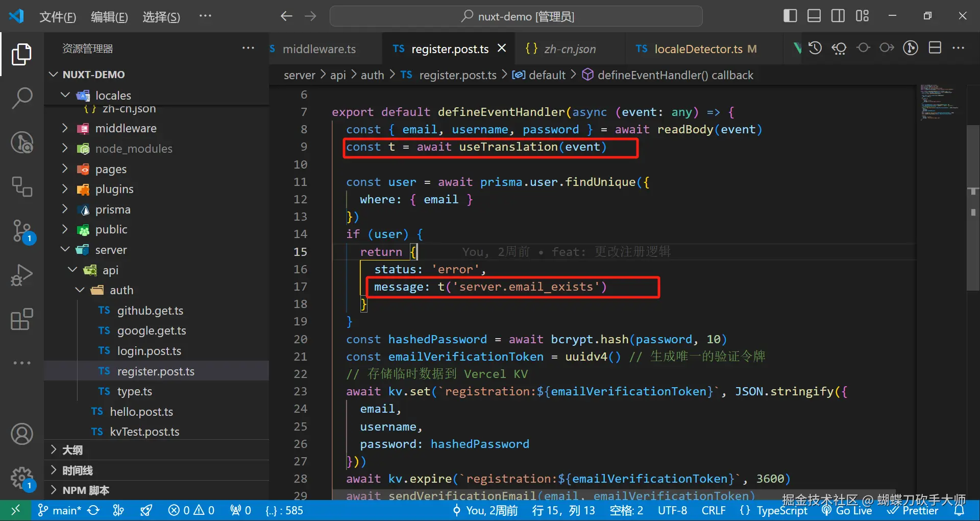
Task: Click the Go Live status bar button
Action: tap(848, 510)
